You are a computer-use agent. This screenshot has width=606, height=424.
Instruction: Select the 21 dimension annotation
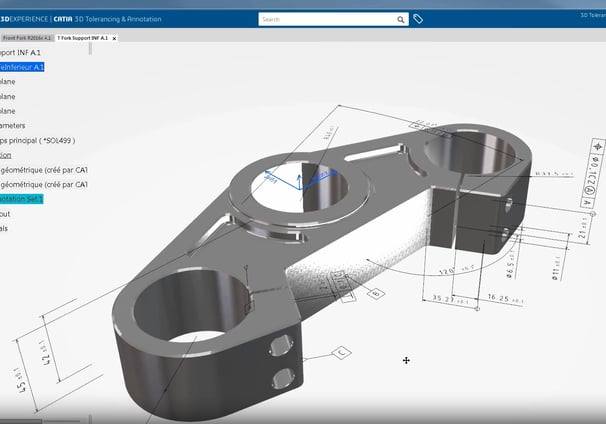point(582,228)
